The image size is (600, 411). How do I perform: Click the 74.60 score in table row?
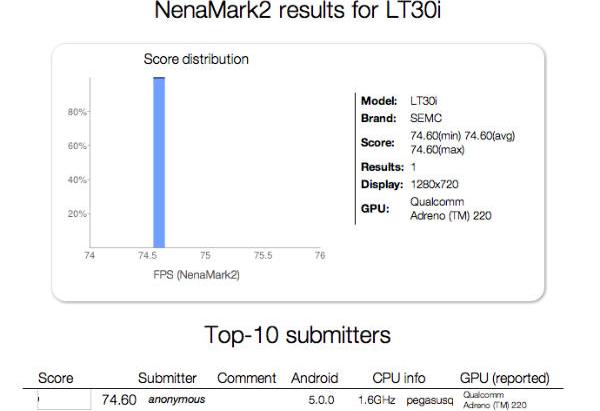(x=119, y=400)
